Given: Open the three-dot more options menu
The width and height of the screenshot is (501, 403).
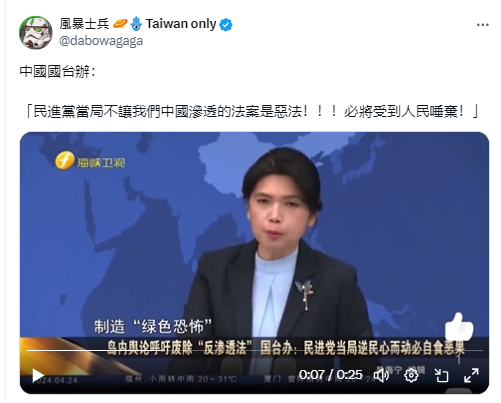Looking at the screenshot, I should click(x=482, y=25).
